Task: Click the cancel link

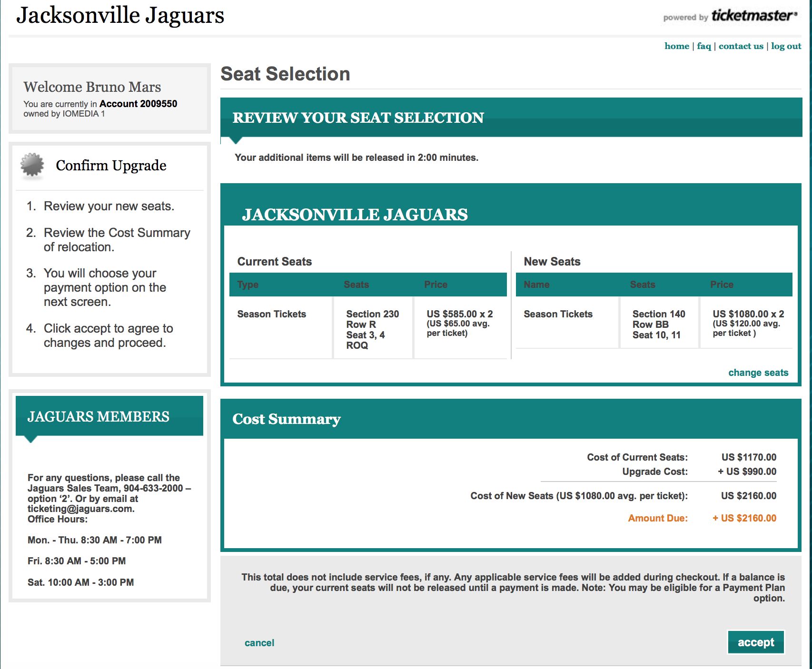Action: (259, 643)
